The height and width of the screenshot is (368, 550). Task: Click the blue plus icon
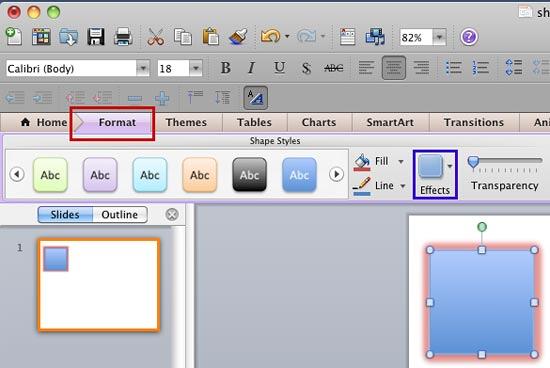[x=162, y=99]
